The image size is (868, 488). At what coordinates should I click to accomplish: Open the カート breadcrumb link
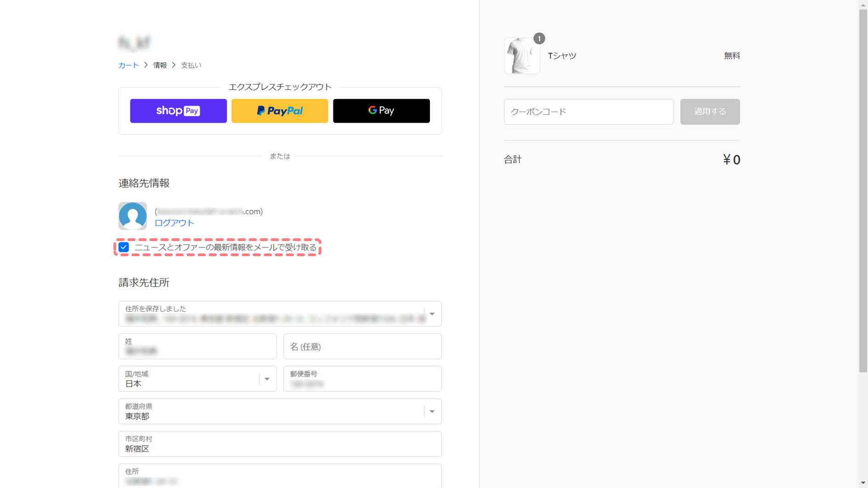[129, 65]
